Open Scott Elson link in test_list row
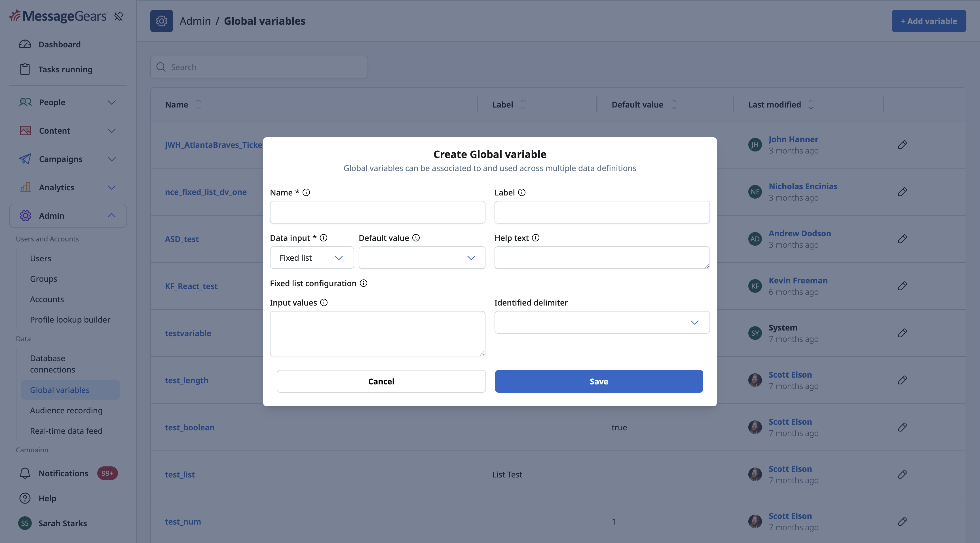The height and width of the screenshot is (543, 980). [790, 469]
